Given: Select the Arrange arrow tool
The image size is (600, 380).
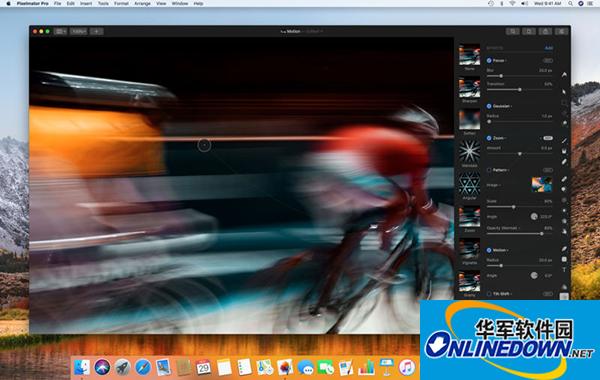Looking at the screenshot, I should coord(564,92).
